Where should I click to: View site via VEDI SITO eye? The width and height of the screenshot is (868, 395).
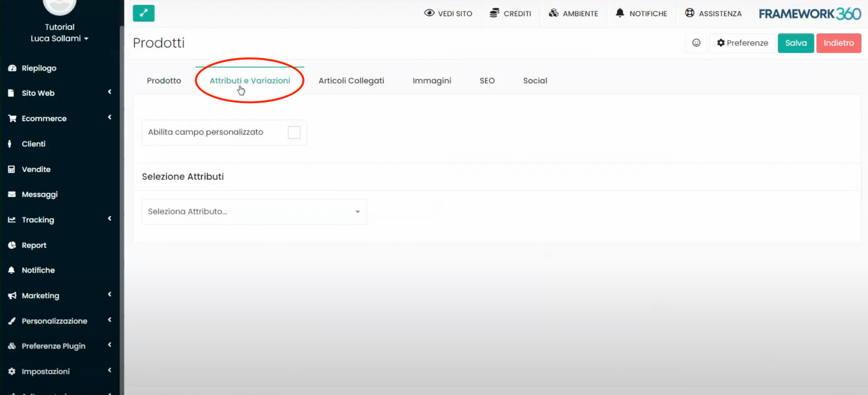pos(429,13)
